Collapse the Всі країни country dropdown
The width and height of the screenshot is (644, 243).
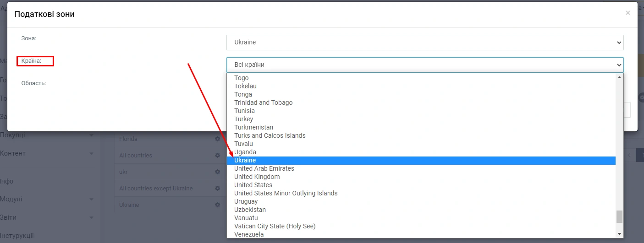click(424, 65)
